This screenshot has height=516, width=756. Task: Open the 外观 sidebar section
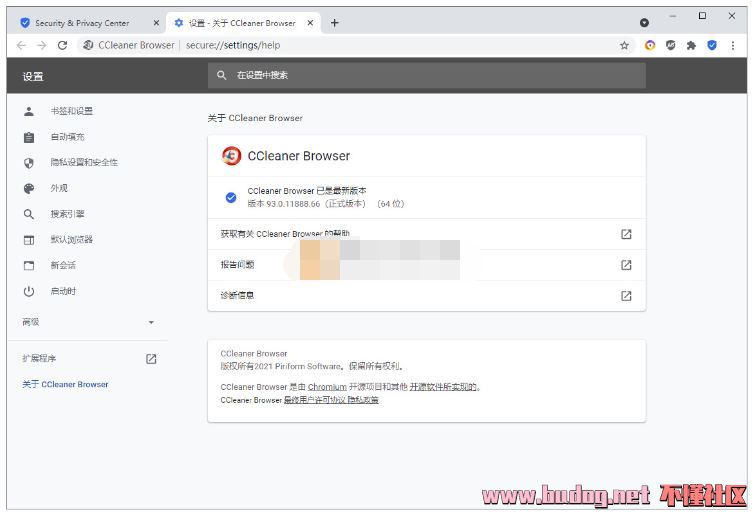click(x=59, y=188)
